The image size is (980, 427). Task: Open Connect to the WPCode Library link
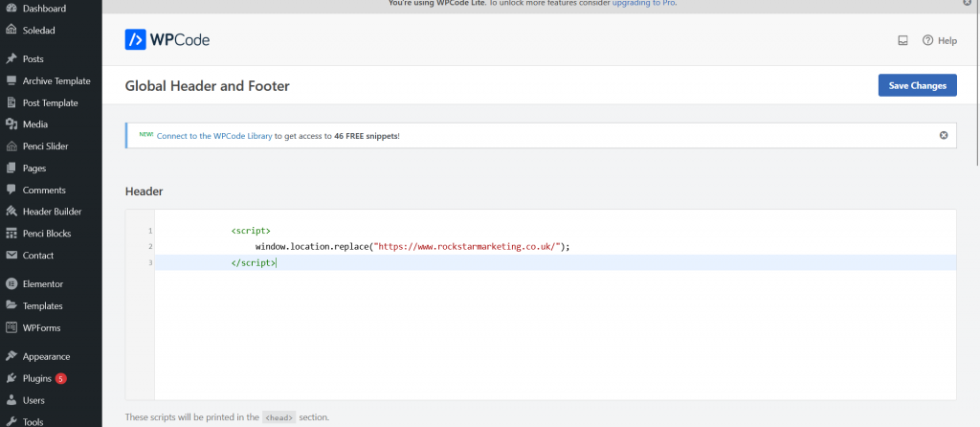[214, 136]
